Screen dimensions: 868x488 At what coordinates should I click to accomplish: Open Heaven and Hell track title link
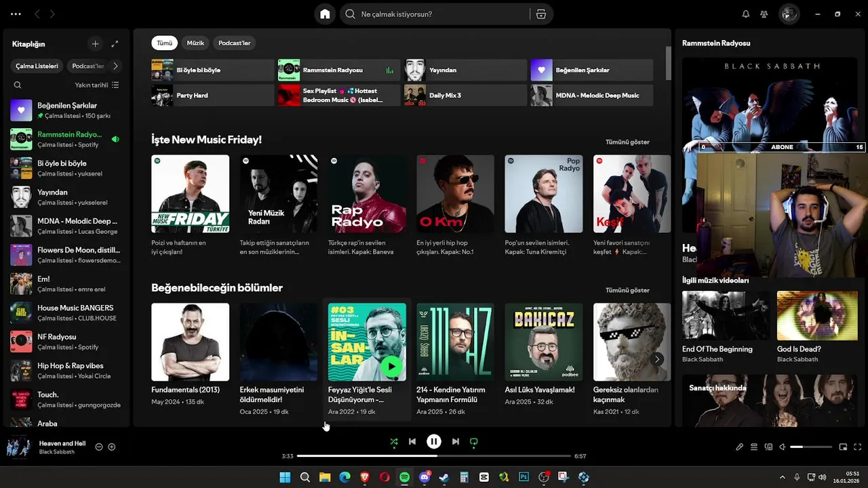(62, 443)
